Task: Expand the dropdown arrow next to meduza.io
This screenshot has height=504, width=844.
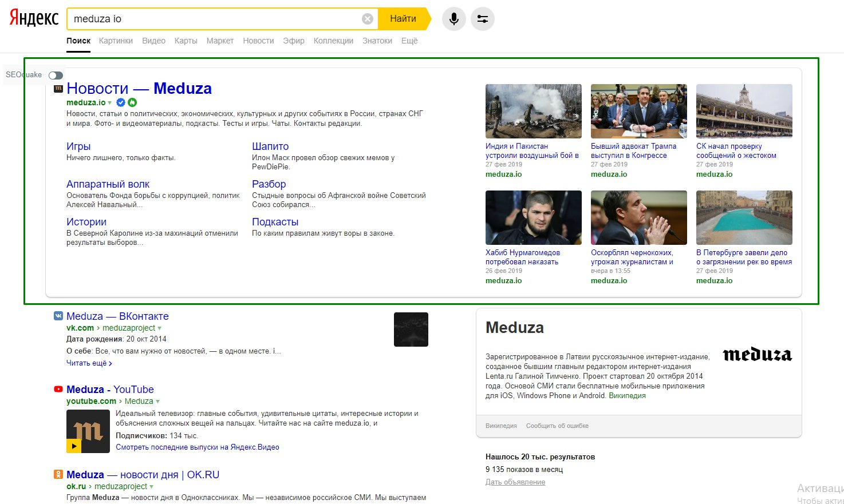Action: point(110,103)
